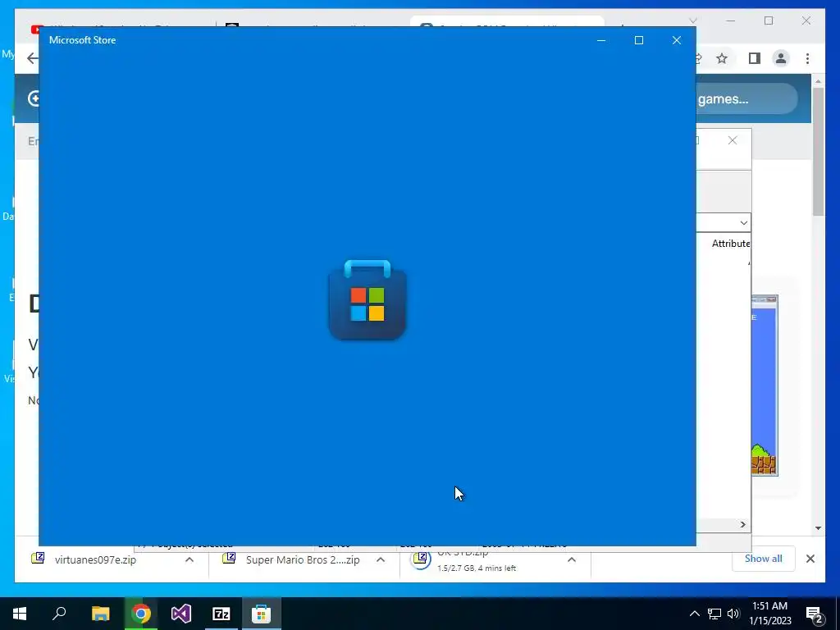Screen dimensions: 840x630
Task: Click the 7-Zip horizontal scroll right arrow
Action: coord(743,524)
